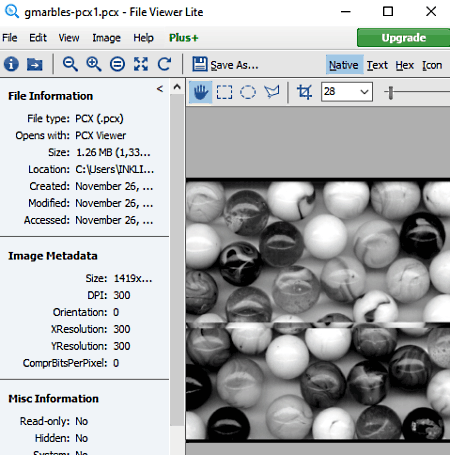Click the Misc Information heading
Image resolution: width=450 pixels, height=455 pixels.
[53, 398]
